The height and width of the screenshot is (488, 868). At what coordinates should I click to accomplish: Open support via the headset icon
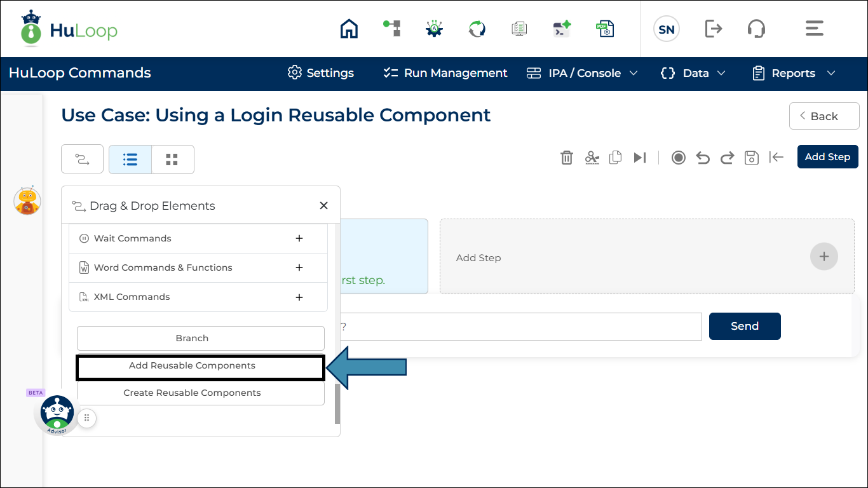tap(756, 29)
